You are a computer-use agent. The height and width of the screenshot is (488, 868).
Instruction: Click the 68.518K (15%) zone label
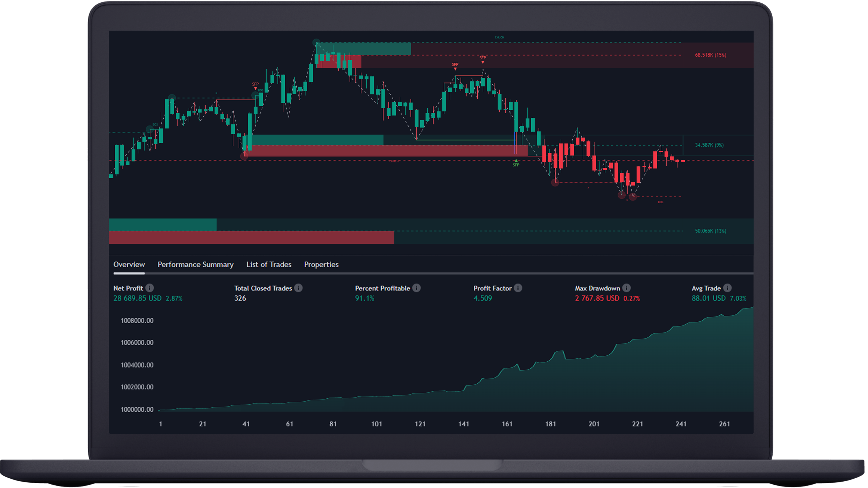click(711, 55)
